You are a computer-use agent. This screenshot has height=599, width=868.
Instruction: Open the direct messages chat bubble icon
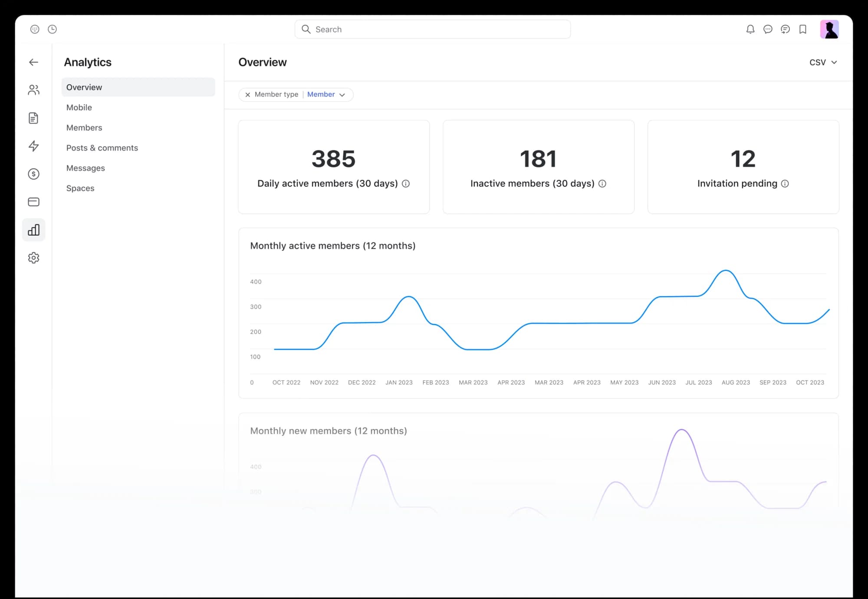pos(768,29)
